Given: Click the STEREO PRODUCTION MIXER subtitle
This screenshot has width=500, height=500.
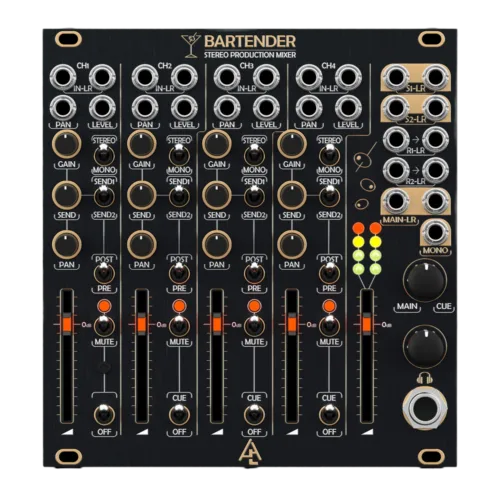Looking at the screenshot, I should (250, 55).
